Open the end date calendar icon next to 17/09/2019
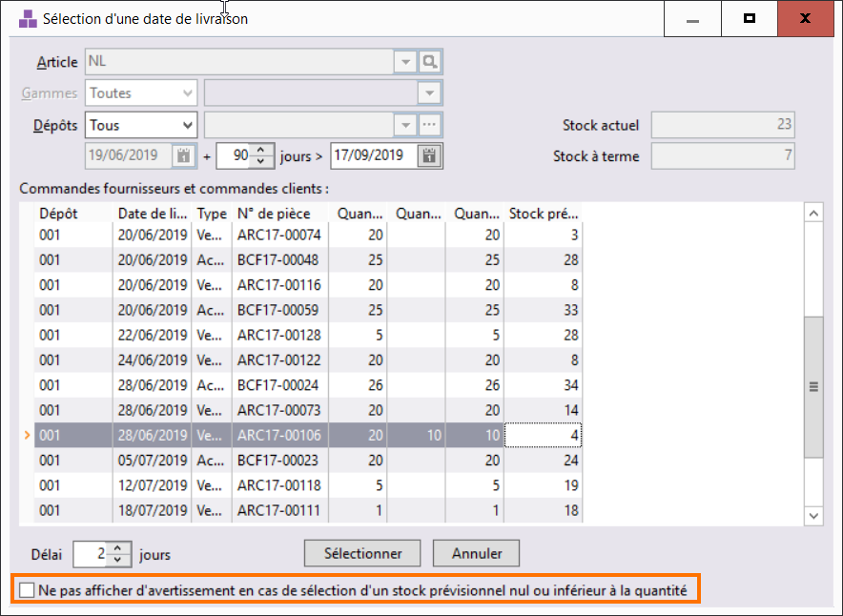 click(x=429, y=155)
